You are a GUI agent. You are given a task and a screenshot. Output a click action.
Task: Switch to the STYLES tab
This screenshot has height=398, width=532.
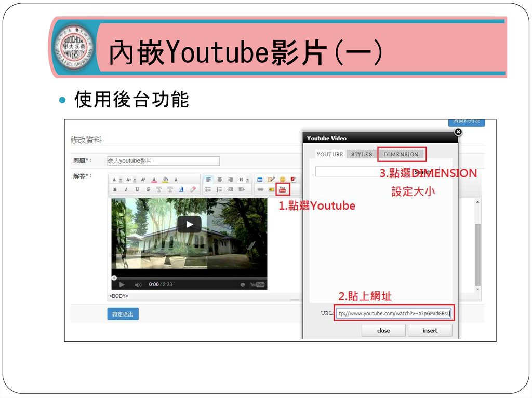362,154
